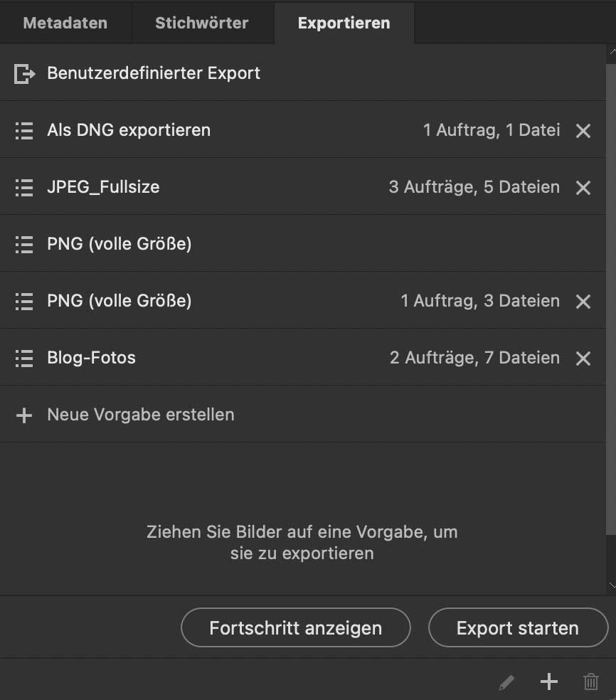
Task: Click Neue Vorgabe erstellen
Action: pos(141,415)
